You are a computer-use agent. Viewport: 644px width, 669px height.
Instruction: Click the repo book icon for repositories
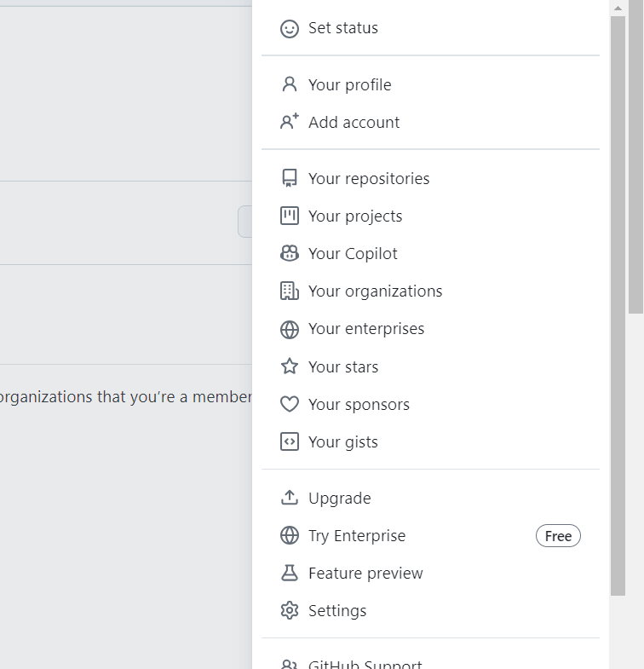(x=289, y=178)
